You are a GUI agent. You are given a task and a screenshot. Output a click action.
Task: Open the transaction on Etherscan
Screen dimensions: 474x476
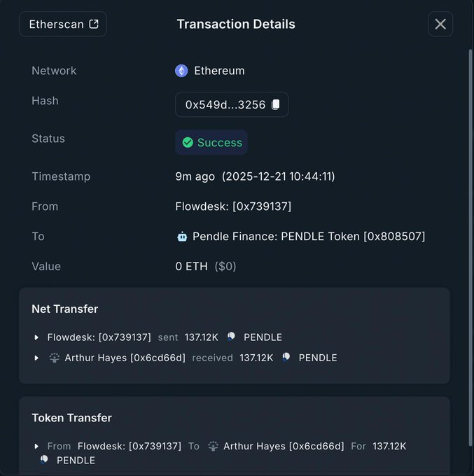[63, 24]
